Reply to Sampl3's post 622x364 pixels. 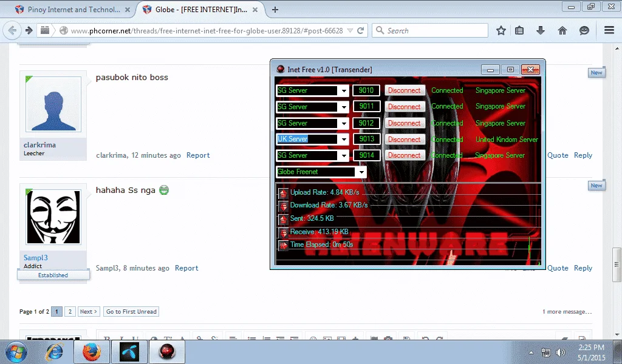click(x=583, y=268)
